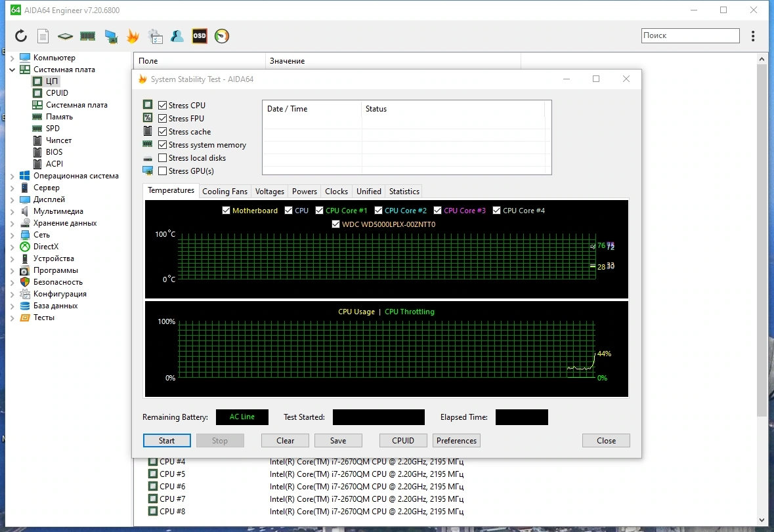The height and width of the screenshot is (532, 774).
Task: Expand the Компьютер tree node
Action: 12,58
